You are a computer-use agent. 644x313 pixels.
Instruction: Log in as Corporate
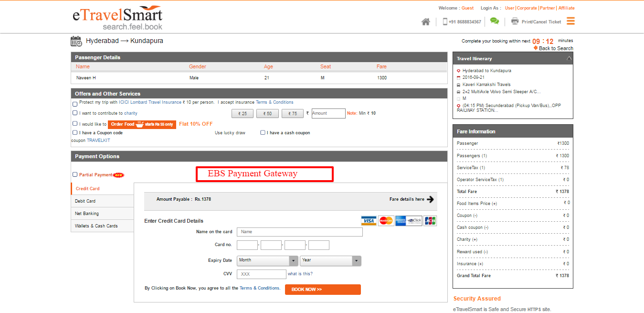tap(527, 8)
